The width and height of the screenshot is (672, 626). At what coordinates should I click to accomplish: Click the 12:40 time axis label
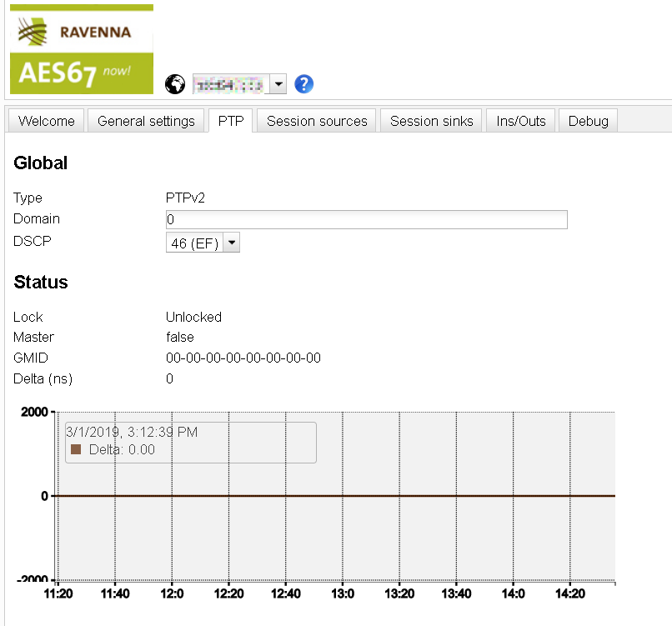(286, 593)
